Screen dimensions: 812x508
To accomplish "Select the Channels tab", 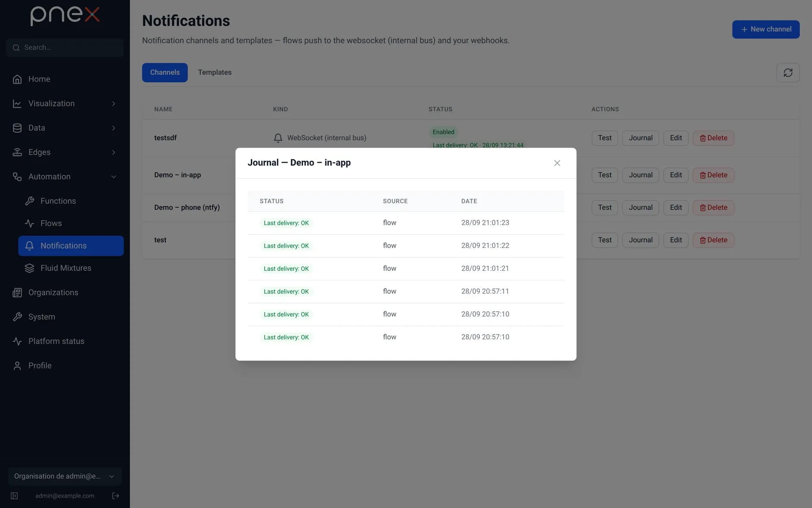I will (165, 72).
